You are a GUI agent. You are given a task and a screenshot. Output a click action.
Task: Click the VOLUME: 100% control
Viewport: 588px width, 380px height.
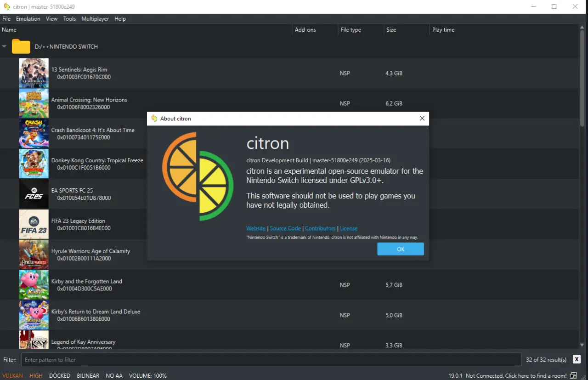[x=148, y=375]
